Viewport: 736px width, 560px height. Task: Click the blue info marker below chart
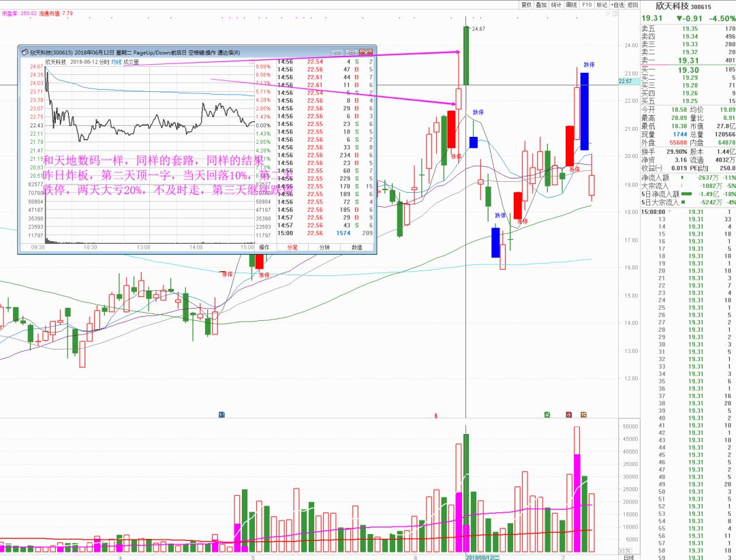pos(221,415)
